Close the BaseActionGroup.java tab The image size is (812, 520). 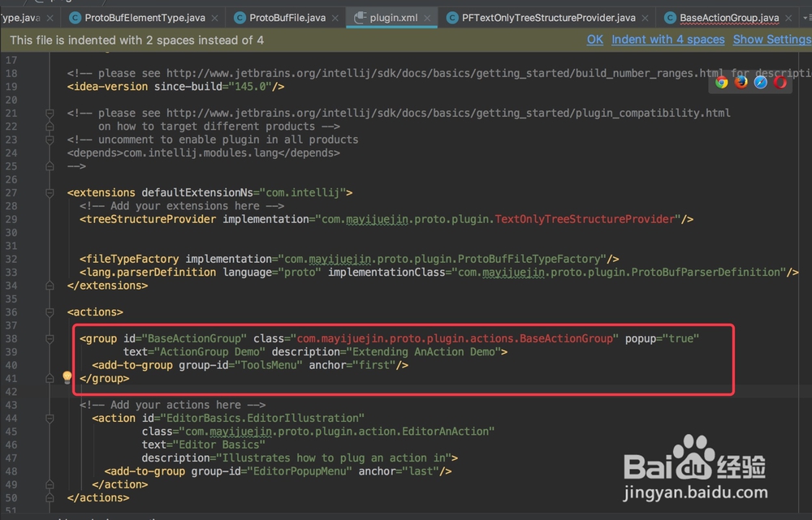(788, 18)
